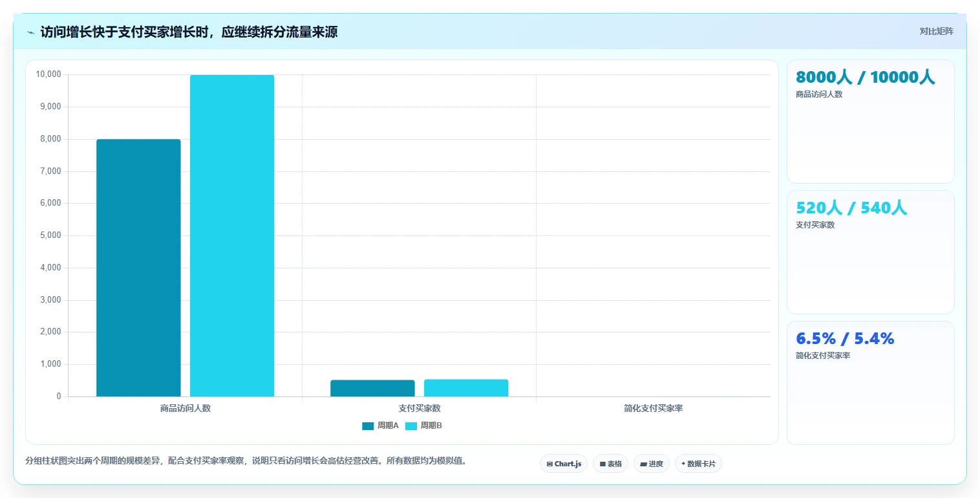The image size is (980, 498).
Task: Click the 10,000 y-axis tick label
Action: tap(48, 74)
